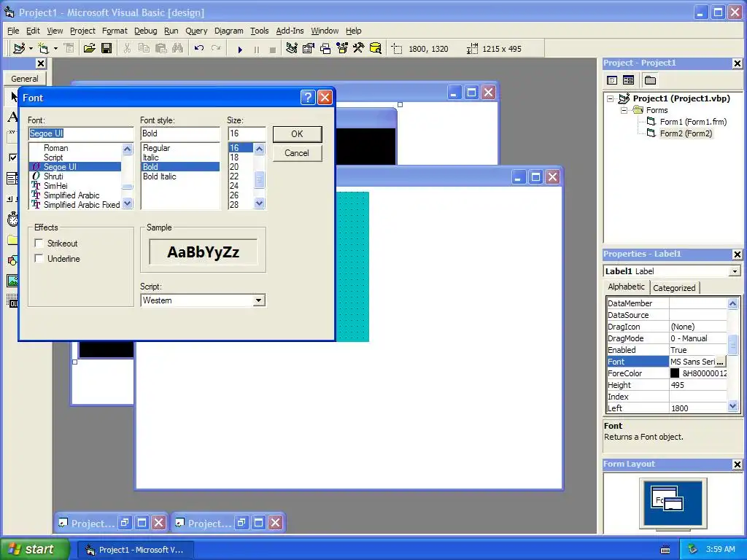Click the Add Standard EXE Project toolbar icon
This screenshot has height=560, width=747.
point(19,49)
